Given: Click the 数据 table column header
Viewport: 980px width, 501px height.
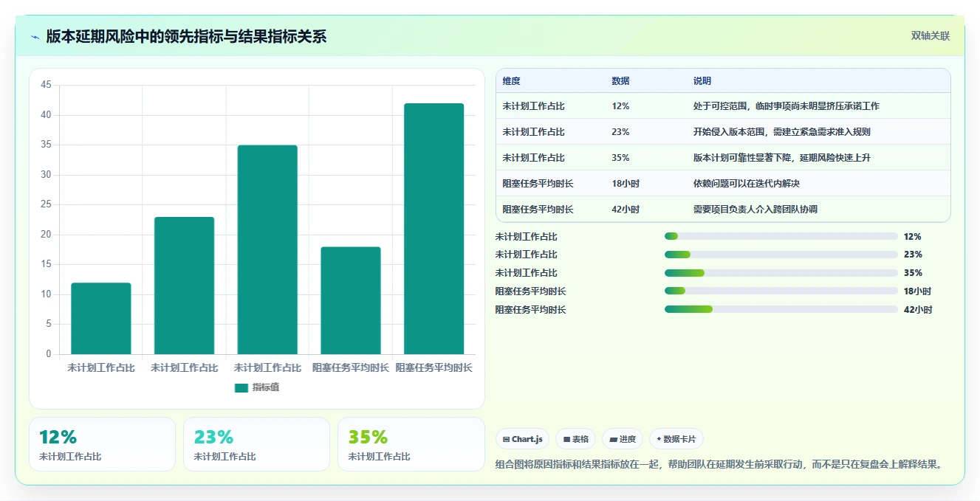Looking at the screenshot, I should (620, 81).
